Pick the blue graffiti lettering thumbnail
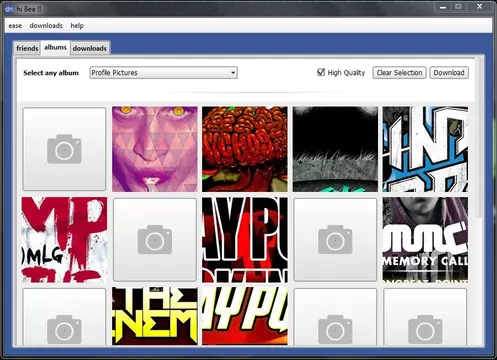Image resolution: width=497 pixels, height=360 pixels. tap(425, 149)
